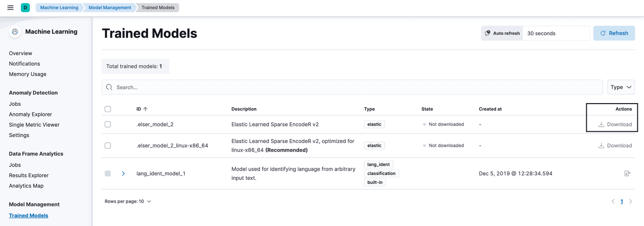Download the .elser_model_2 model
The width and height of the screenshot is (644, 226).
pos(615,124)
